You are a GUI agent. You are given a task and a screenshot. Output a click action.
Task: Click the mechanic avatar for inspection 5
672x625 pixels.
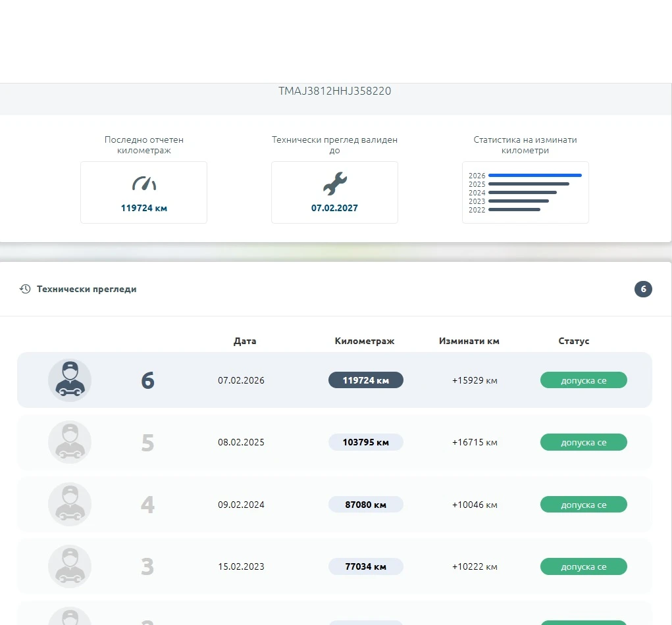tap(70, 442)
